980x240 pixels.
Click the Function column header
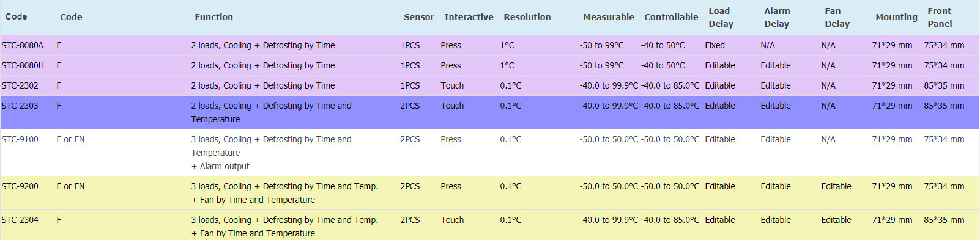pos(214,17)
